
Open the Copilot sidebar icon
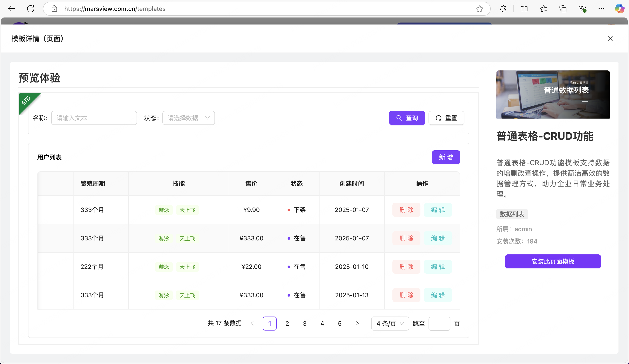point(620,9)
